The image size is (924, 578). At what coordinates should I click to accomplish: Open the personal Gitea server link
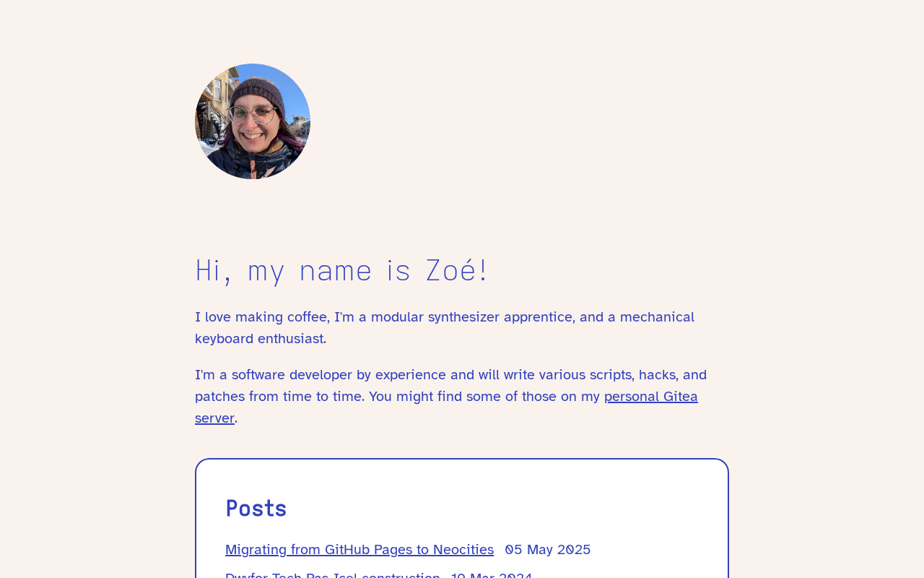click(650, 397)
